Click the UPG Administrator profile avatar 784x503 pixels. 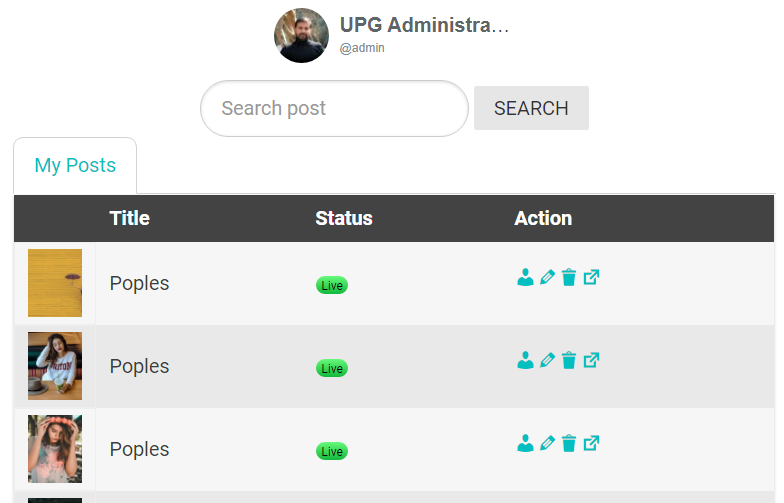click(302, 36)
